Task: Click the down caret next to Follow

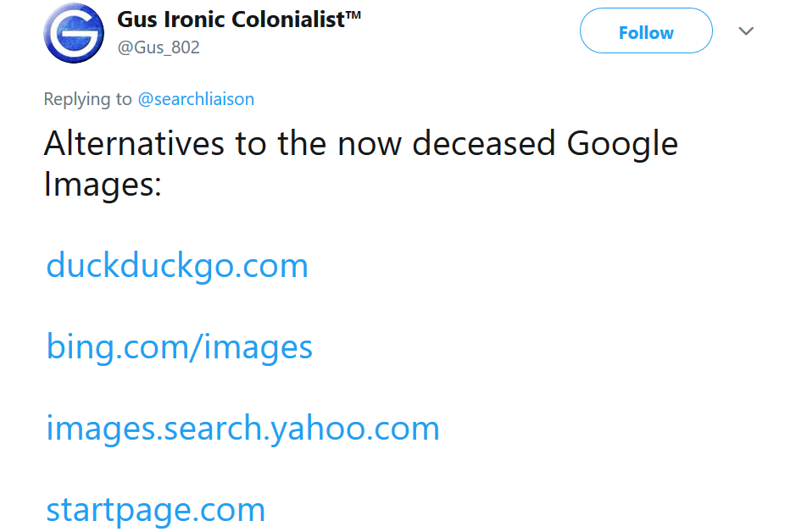Action: (746, 30)
